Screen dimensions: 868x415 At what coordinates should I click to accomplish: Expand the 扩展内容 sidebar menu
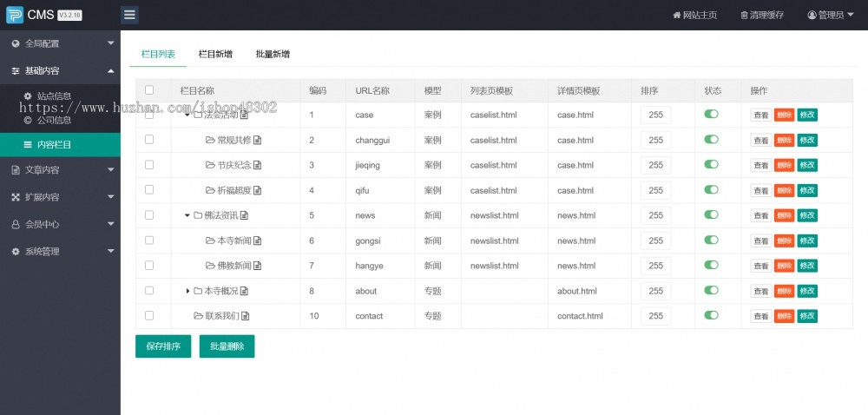point(61,197)
